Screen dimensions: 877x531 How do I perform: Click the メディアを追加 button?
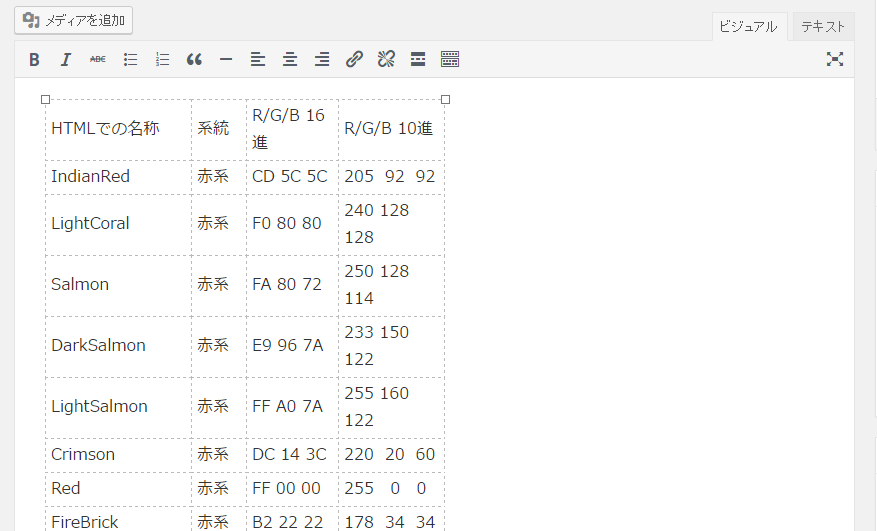click(x=73, y=20)
